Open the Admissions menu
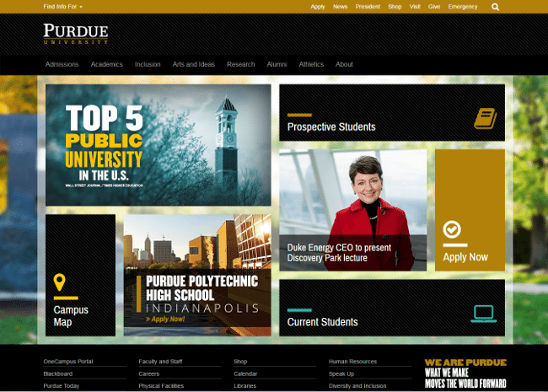548x392 pixels. (62, 64)
